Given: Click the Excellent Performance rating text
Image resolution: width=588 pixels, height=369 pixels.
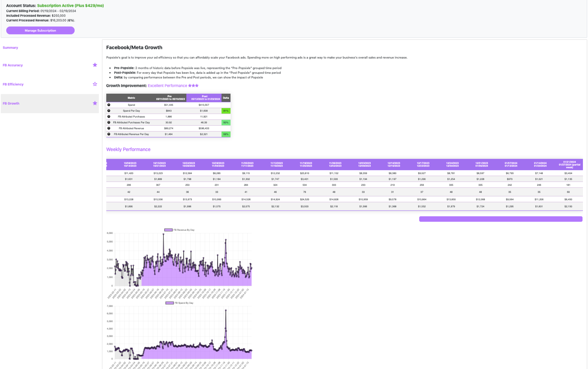Looking at the screenshot, I should (x=167, y=86).
